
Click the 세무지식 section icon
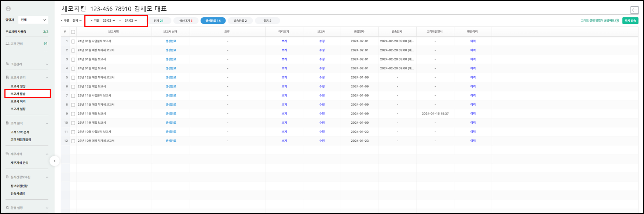coord(7,154)
